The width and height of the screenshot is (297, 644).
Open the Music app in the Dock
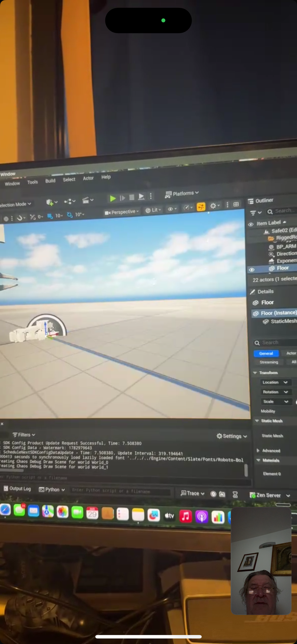pyautogui.click(x=185, y=516)
